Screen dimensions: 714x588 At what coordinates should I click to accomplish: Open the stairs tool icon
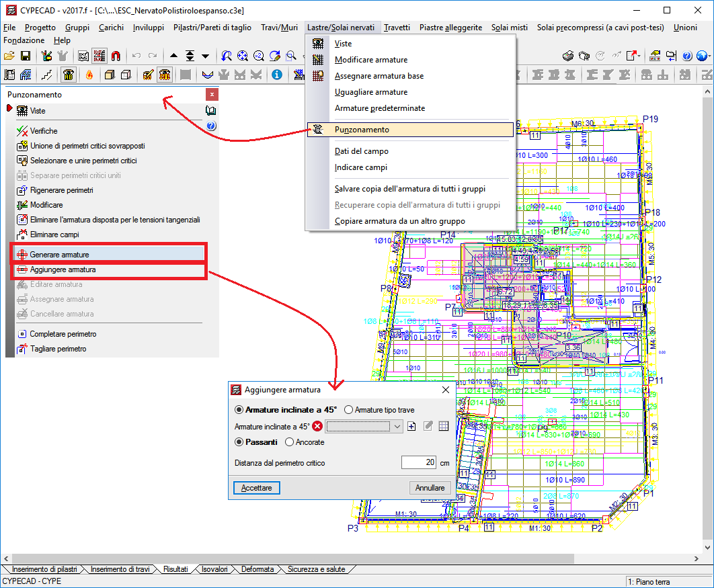pos(46,75)
